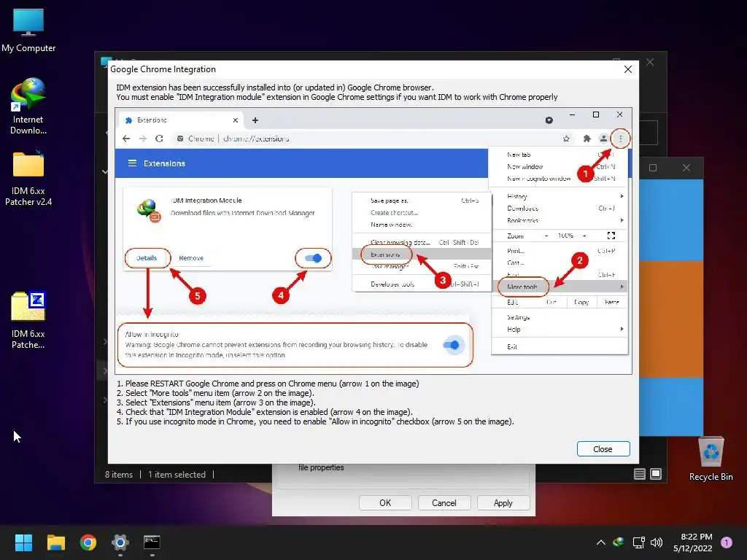747x560 pixels.
Task: Click the illustrated 'Developer tools' menu item
Action: 392,284
